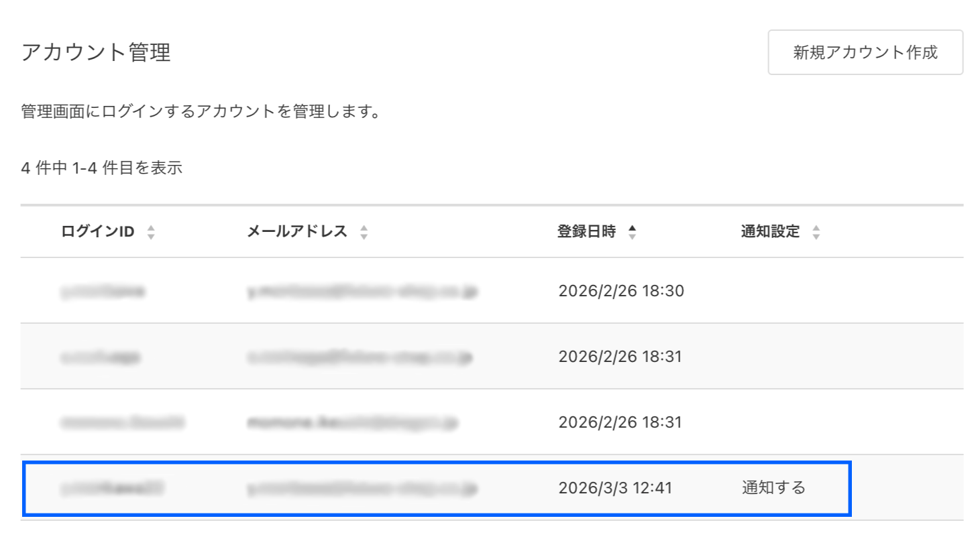
Task: Sort 通知設定 column descending via its down caret
Action: pos(816,235)
